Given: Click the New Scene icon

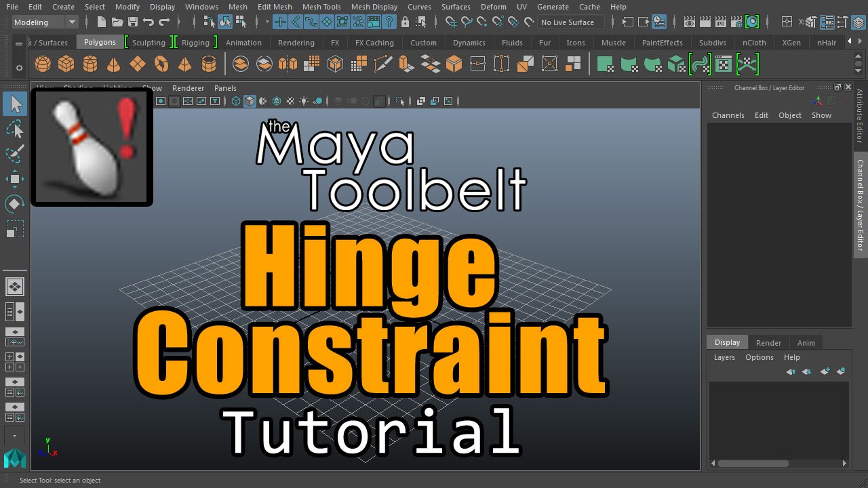Looking at the screenshot, I should click(100, 22).
